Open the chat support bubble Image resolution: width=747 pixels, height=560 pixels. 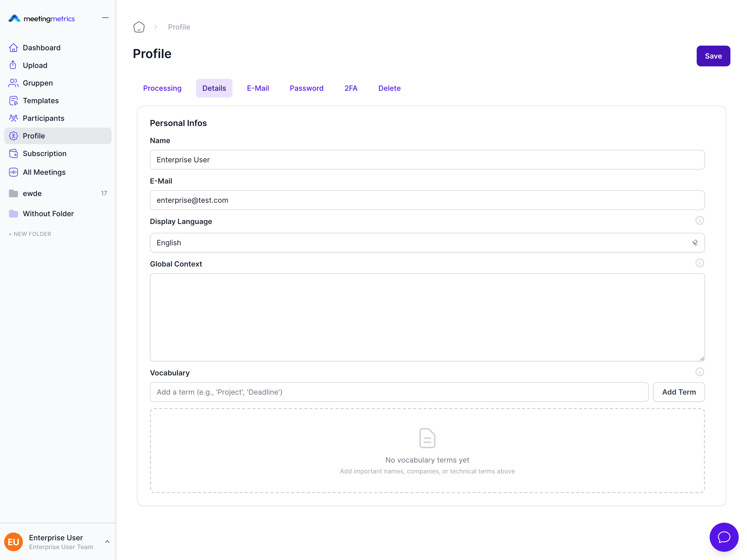[x=723, y=537]
